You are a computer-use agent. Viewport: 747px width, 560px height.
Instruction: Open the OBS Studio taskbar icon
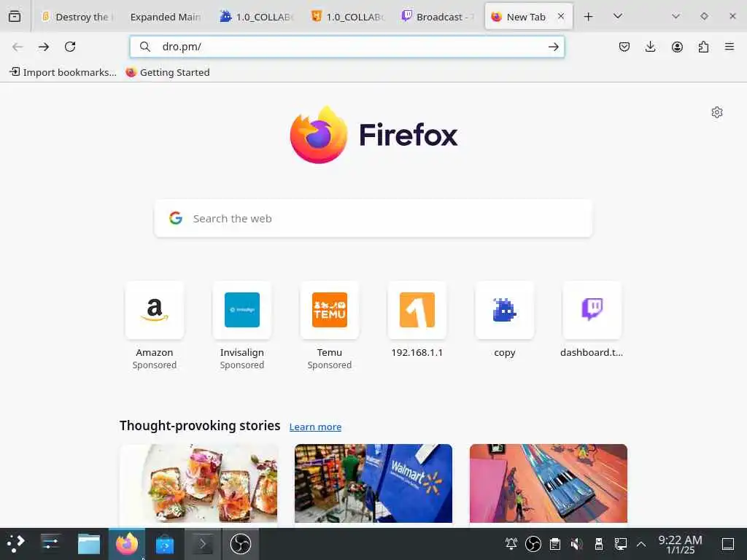(x=241, y=544)
